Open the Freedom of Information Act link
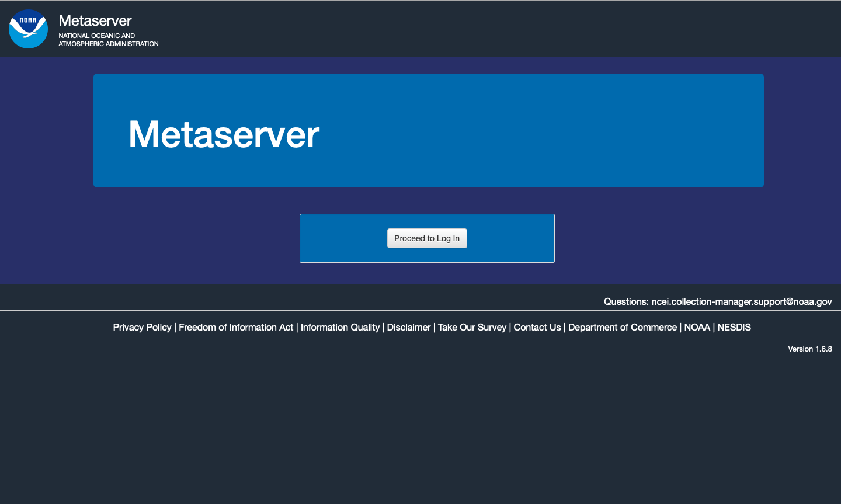 [x=236, y=327]
